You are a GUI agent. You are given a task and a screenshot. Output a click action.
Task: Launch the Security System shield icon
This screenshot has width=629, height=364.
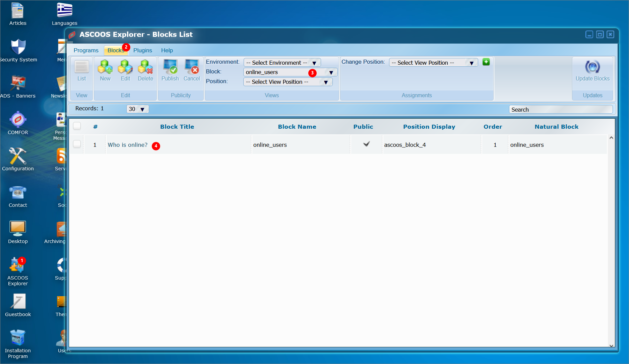[x=18, y=51]
